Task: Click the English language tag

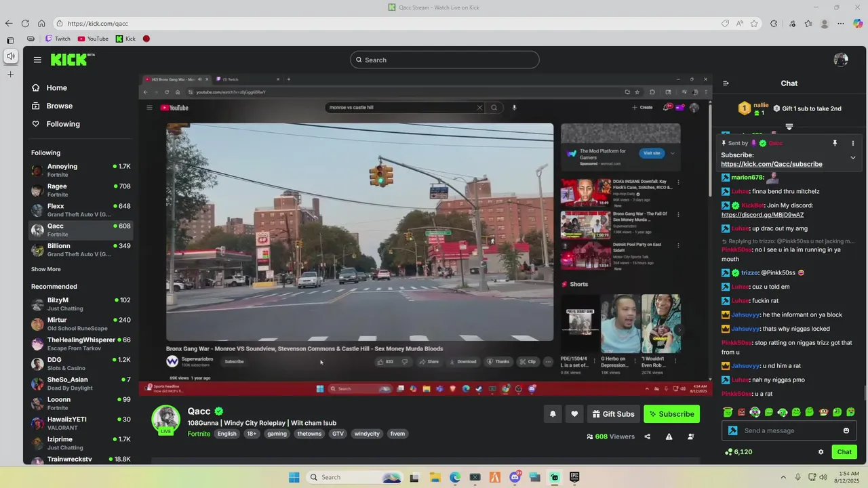Action: pos(227,434)
